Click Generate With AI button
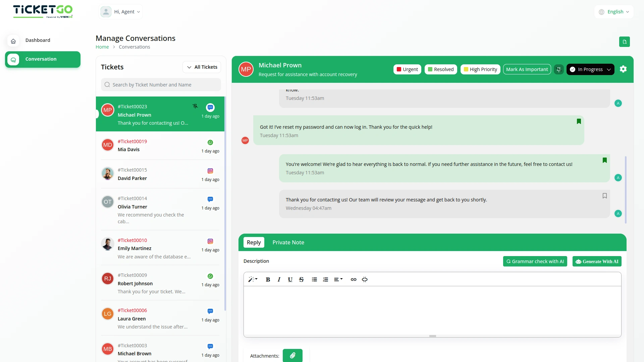644x362 pixels. [x=597, y=261]
